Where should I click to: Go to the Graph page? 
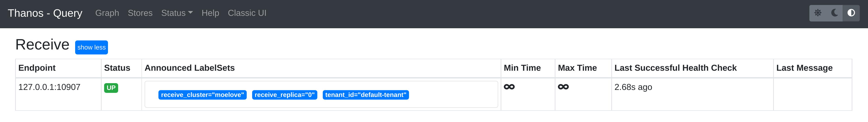pyautogui.click(x=107, y=13)
